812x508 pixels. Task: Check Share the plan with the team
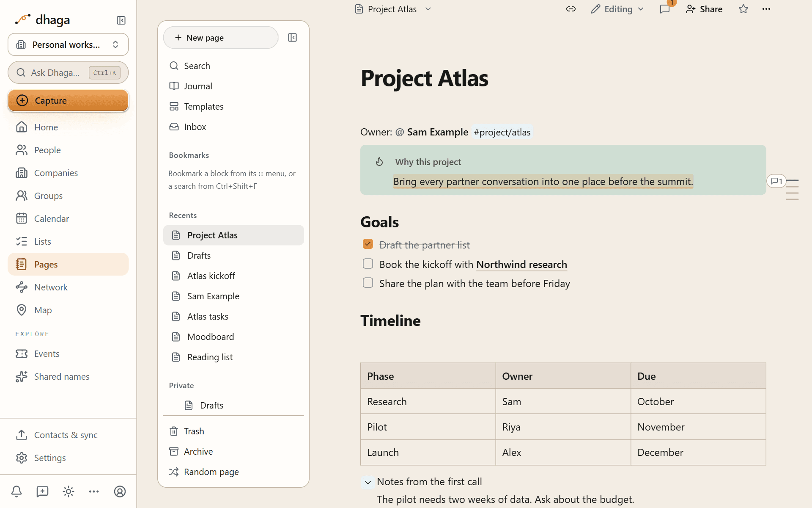(x=368, y=283)
